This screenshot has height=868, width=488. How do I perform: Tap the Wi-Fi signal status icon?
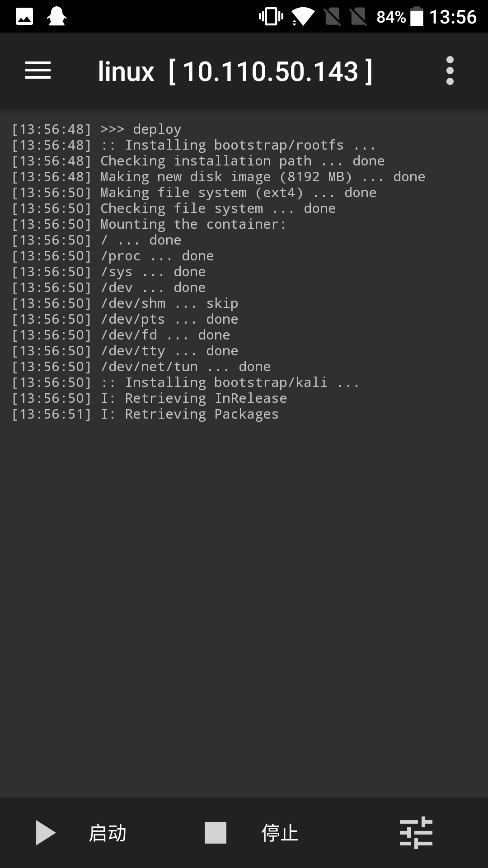coord(303,17)
